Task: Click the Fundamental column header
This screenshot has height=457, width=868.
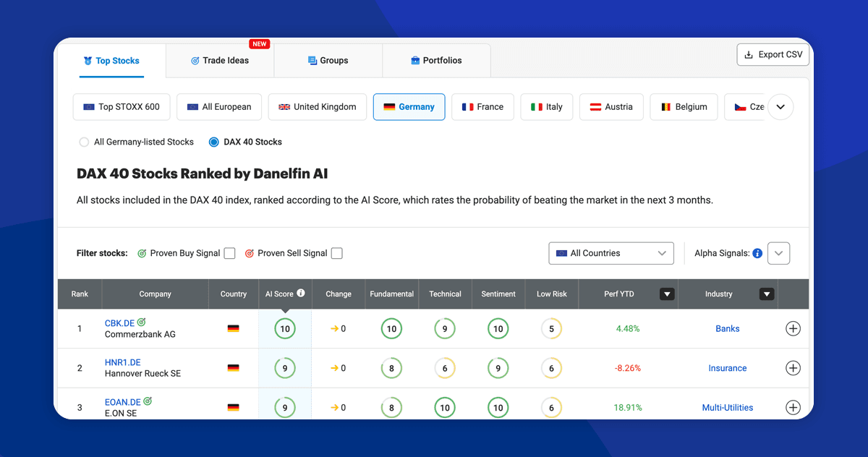Action: click(392, 294)
